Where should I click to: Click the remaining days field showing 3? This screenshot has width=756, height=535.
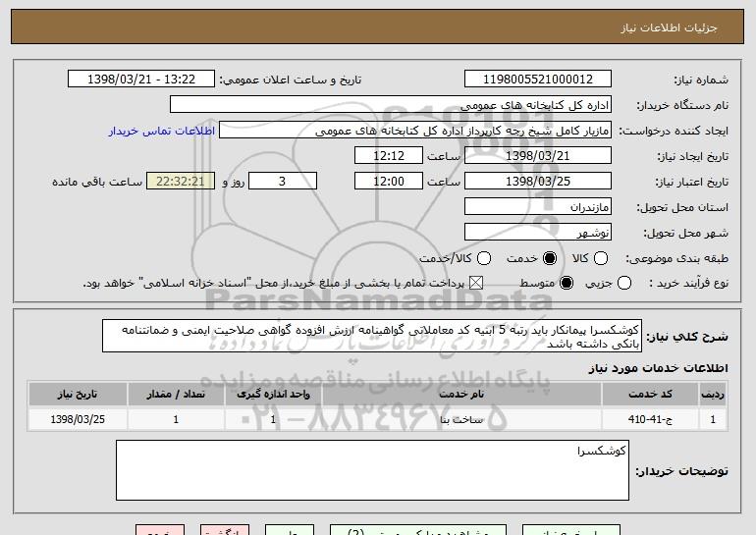283,182
